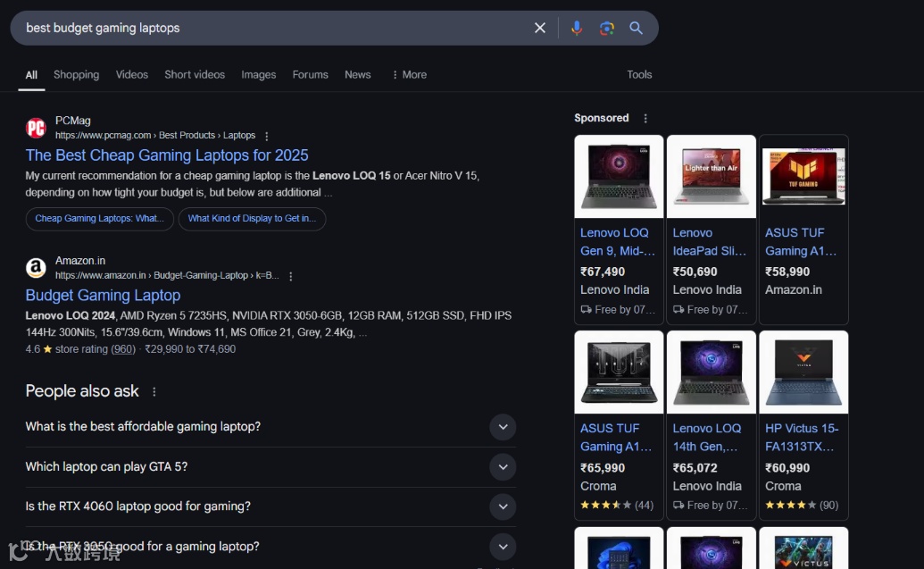Click the (960) store rating count link
This screenshot has width=924, height=569.
(x=123, y=349)
